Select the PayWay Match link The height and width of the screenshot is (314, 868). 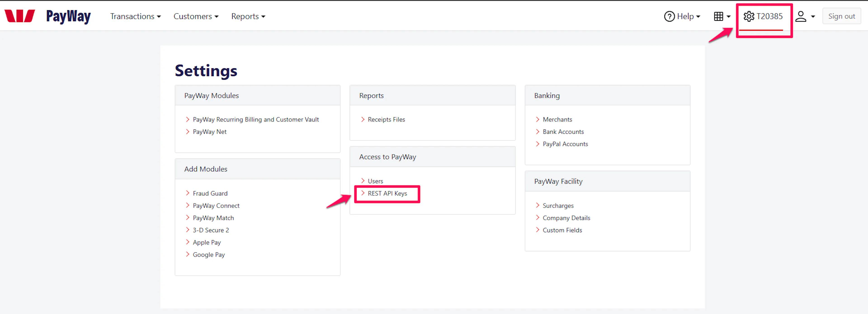coord(213,218)
